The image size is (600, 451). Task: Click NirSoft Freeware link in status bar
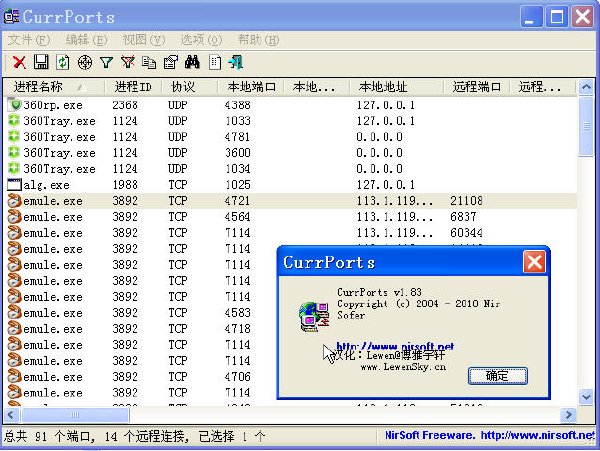[x=489, y=435]
